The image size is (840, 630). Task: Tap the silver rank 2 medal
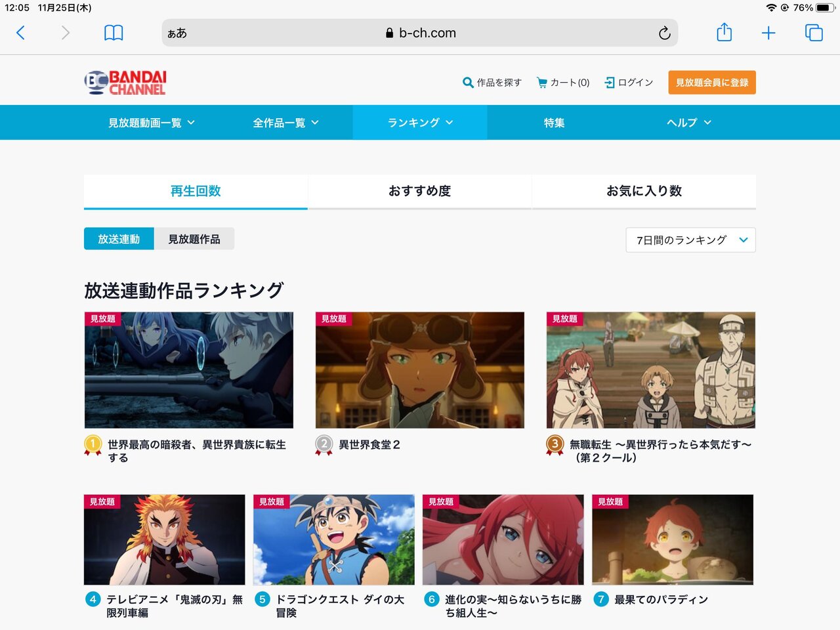click(324, 446)
